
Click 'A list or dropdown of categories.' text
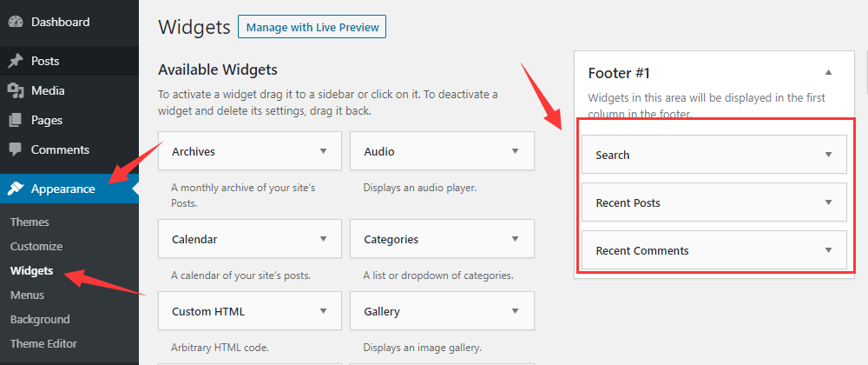(437, 275)
